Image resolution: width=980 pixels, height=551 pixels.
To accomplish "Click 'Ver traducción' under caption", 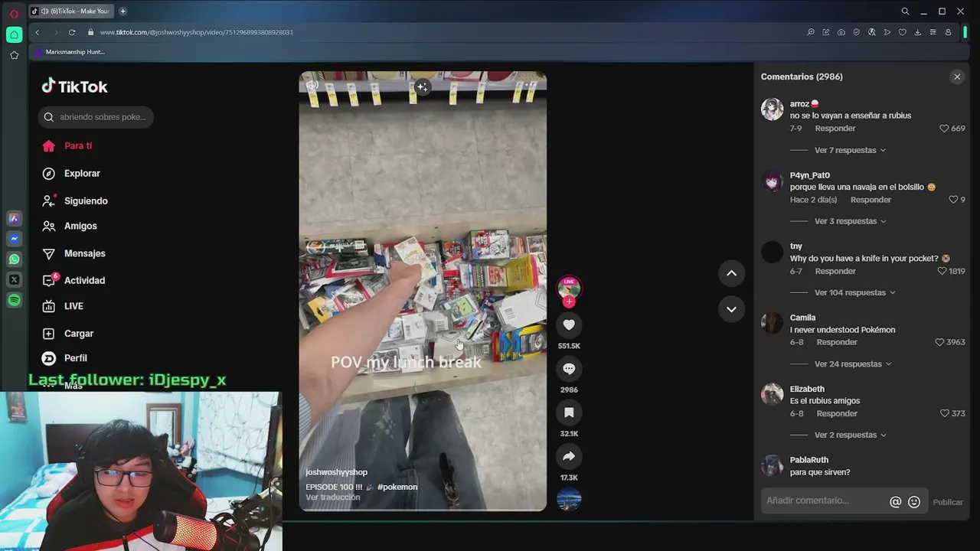I will (x=332, y=497).
